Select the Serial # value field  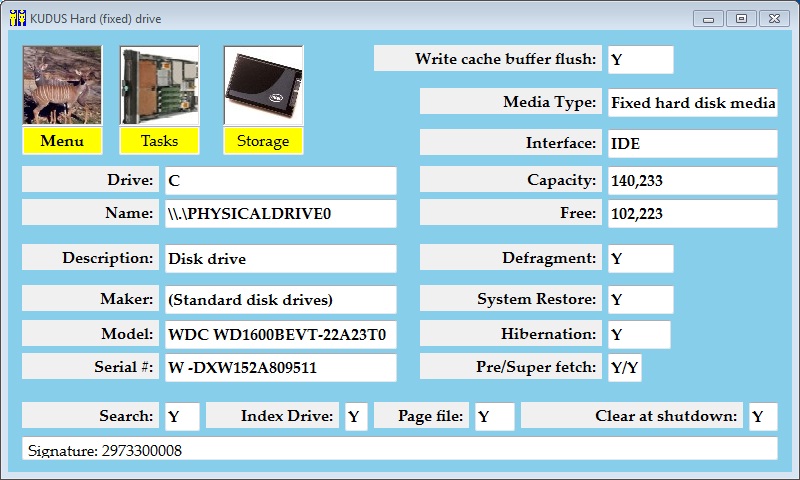[x=279, y=367]
